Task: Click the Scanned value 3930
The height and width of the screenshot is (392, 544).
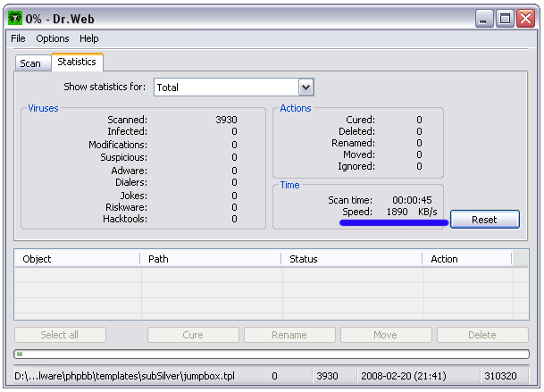Action: click(x=226, y=120)
